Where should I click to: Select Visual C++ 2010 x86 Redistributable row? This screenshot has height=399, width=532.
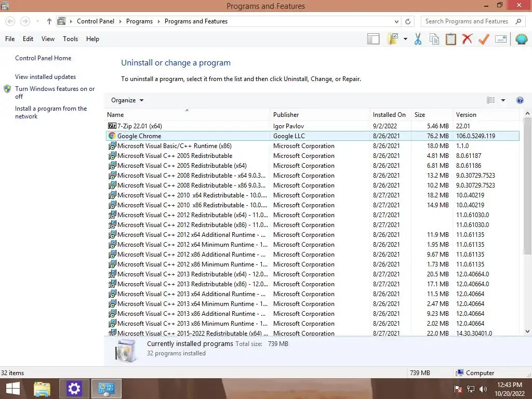tap(312, 205)
